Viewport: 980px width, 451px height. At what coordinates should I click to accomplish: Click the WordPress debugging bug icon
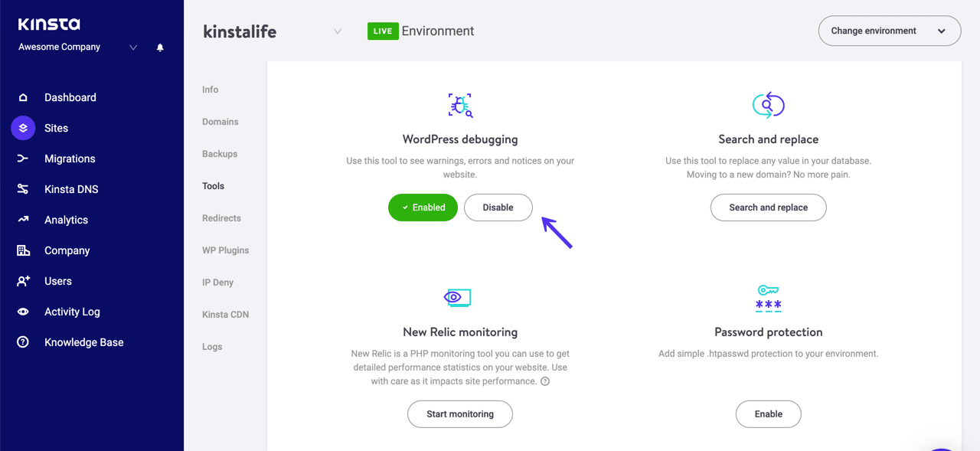tap(460, 105)
